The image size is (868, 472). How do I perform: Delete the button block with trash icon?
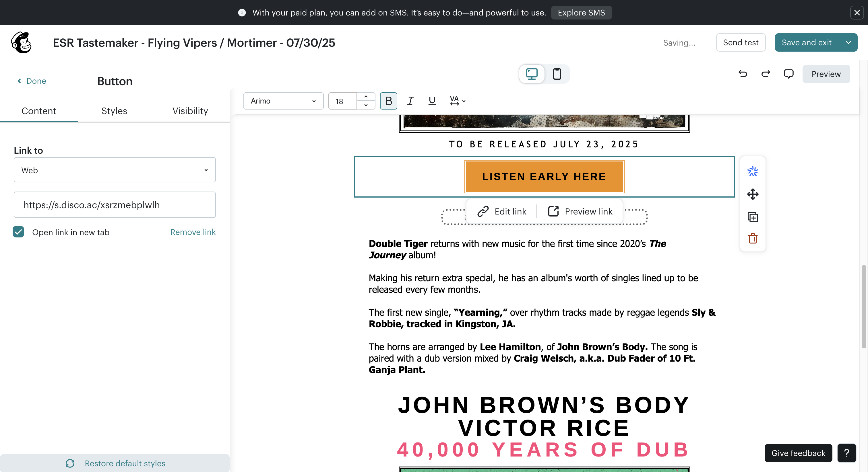(753, 238)
